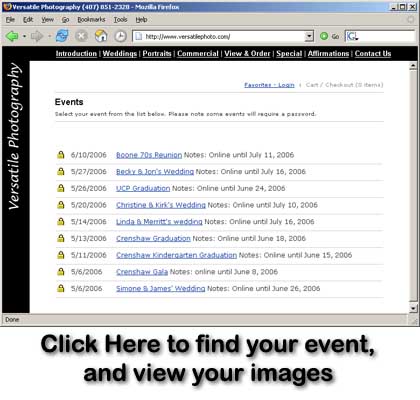Image resolution: width=420 pixels, height=400 pixels.
Task: Open the View & Order navigation link
Action: (247, 54)
